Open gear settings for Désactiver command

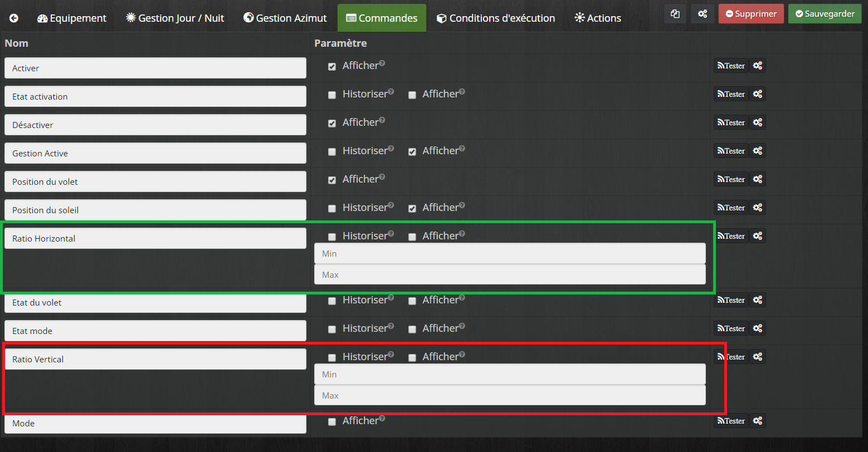coord(757,122)
